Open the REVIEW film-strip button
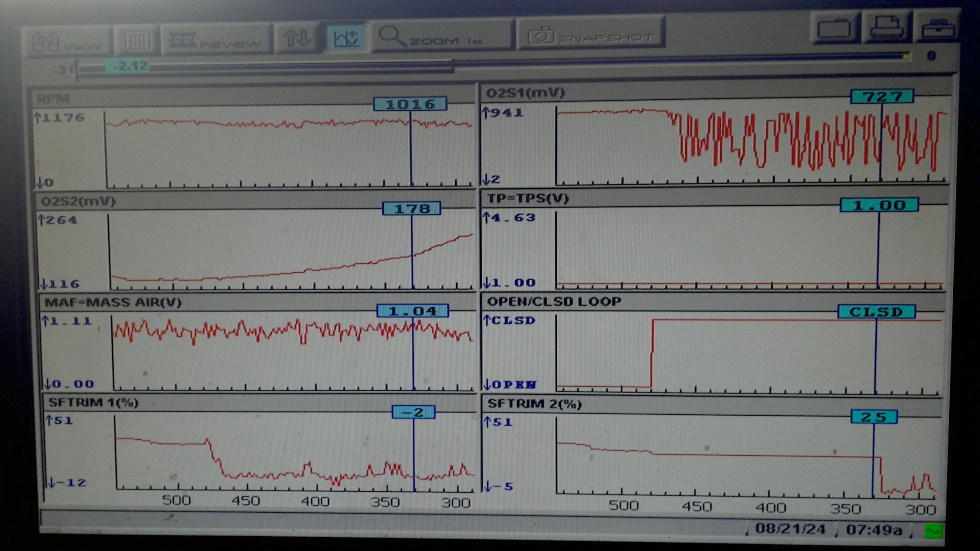 (216, 41)
